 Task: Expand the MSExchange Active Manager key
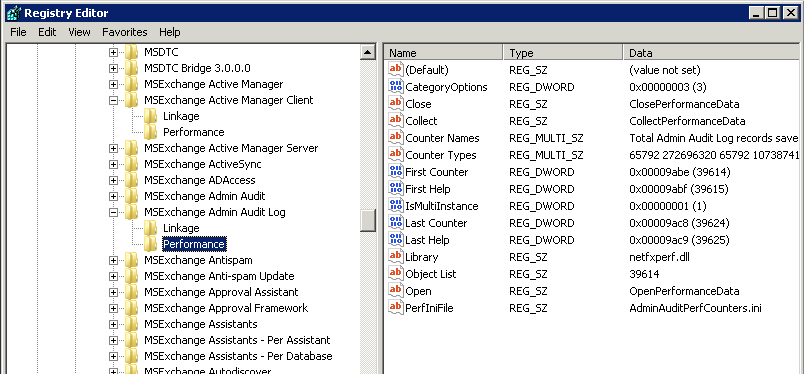[x=113, y=84]
